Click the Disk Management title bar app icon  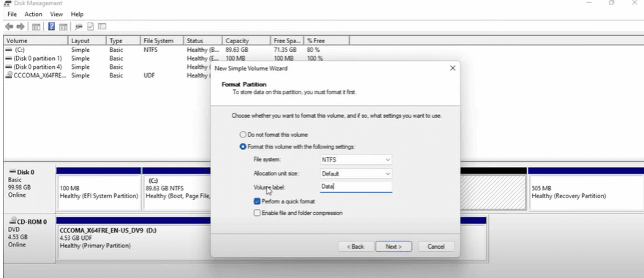tap(7, 3)
